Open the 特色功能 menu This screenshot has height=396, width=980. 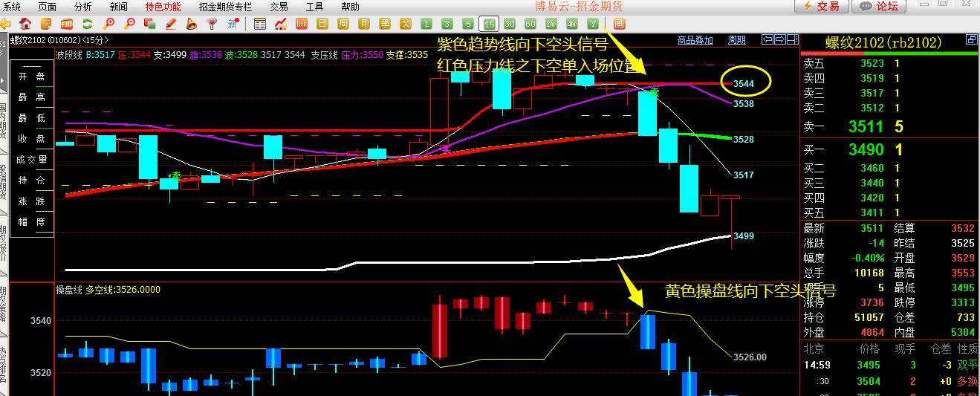click(163, 7)
